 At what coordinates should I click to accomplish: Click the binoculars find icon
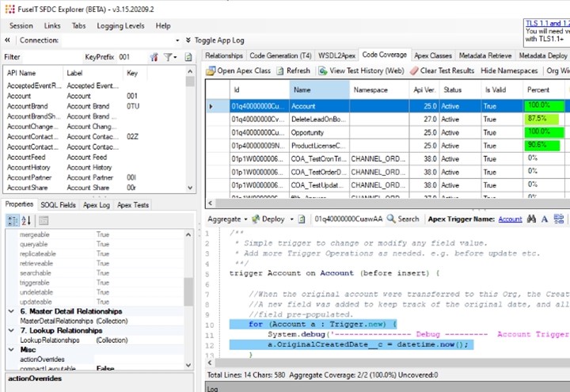[x=531, y=219]
